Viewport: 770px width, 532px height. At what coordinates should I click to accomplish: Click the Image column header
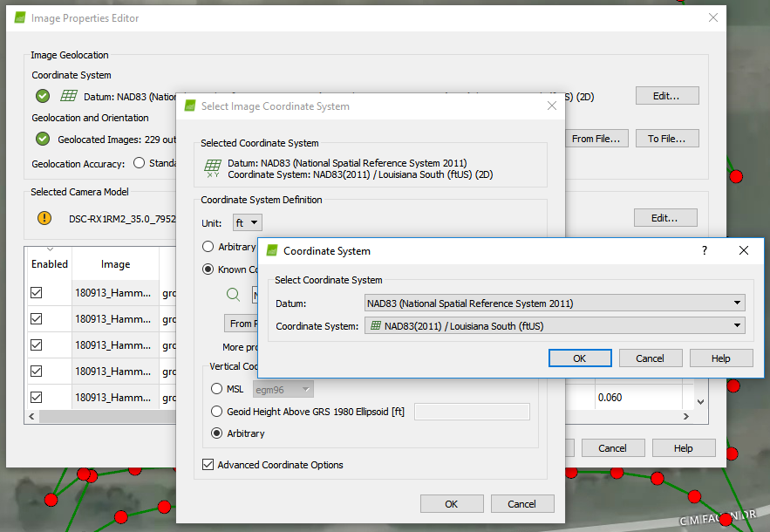[115, 264]
